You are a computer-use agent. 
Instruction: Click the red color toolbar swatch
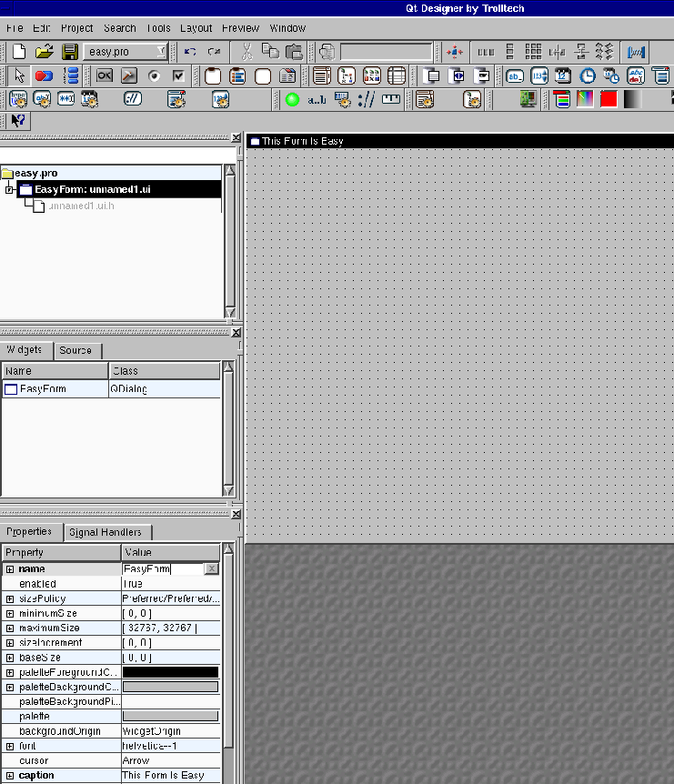pos(609,99)
